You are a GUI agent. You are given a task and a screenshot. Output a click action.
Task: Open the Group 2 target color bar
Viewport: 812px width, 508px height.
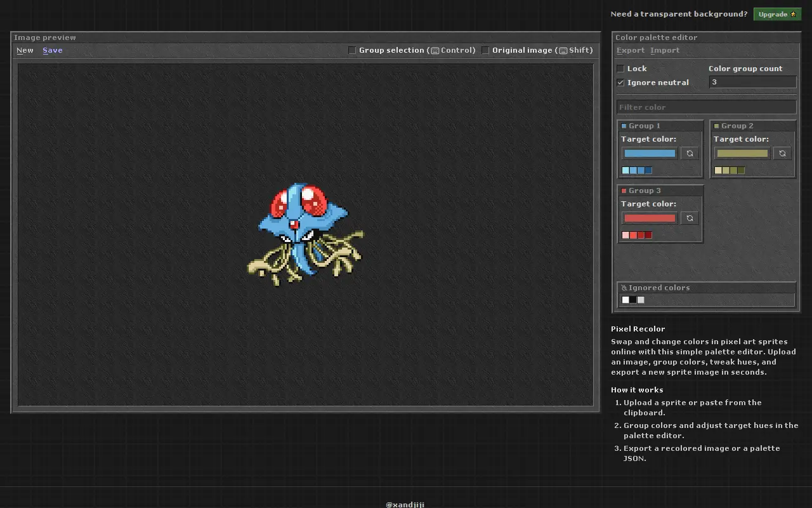coord(742,153)
